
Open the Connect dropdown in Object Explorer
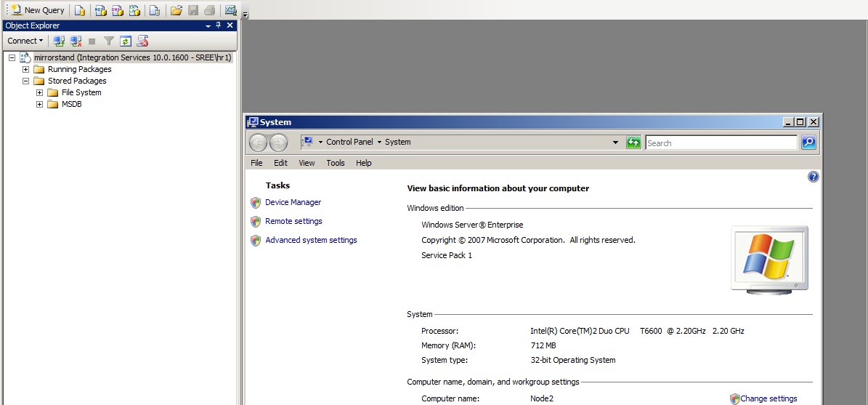point(25,41)
